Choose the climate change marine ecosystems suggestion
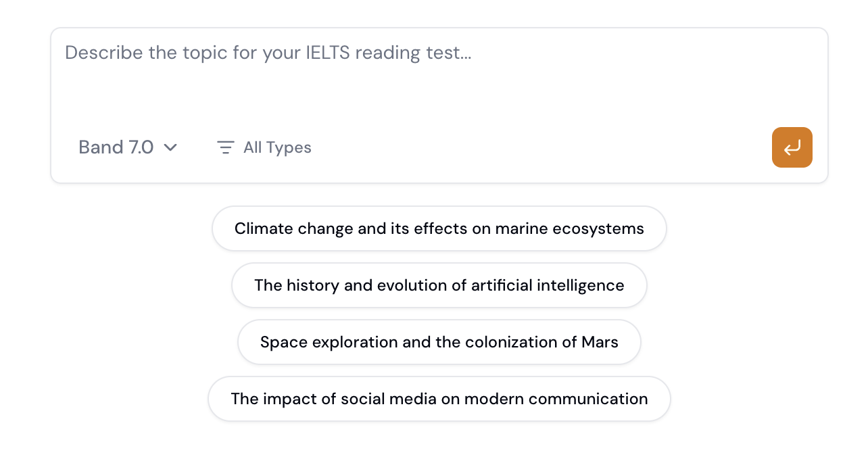Screen dimensions: 868x461 click(439, 228)
